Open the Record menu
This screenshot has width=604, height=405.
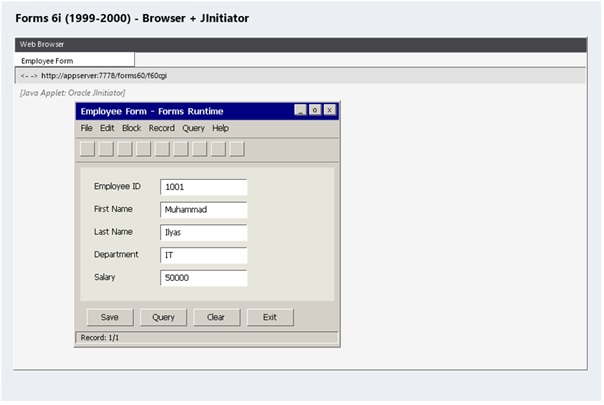click(162, 128)
